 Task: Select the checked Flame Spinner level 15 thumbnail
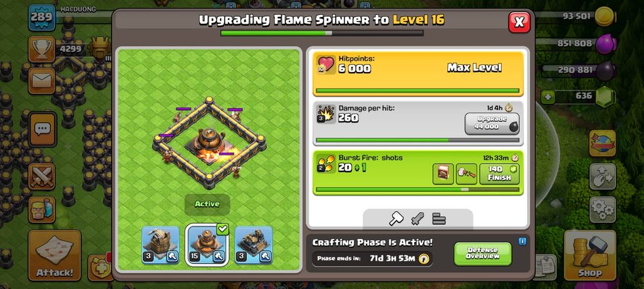coord(207,245)
